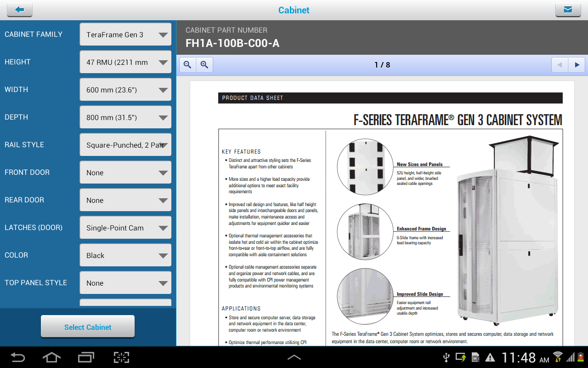Tap the PRODUCT DATA SHEET header bar
This screenshot has width=588, height=368.
pos(390,98)
